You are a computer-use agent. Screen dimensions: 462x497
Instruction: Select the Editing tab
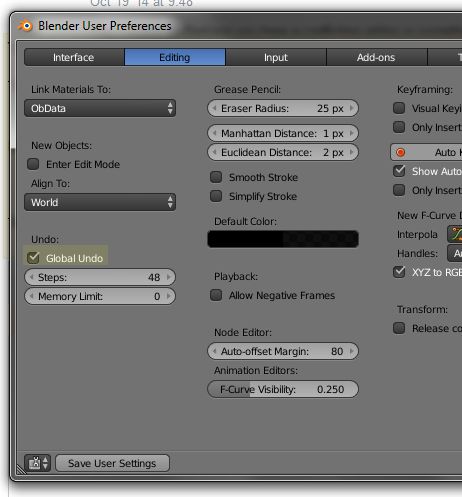[175, 57]
